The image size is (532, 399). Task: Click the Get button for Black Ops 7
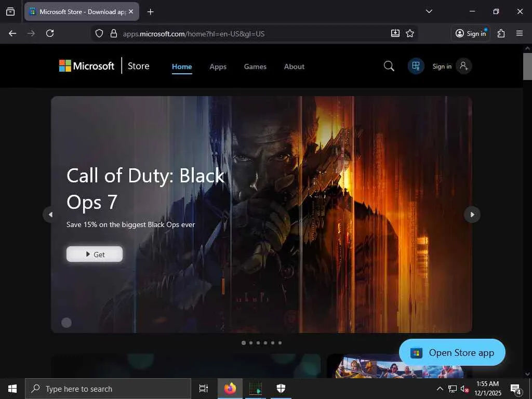coord(95,254)
